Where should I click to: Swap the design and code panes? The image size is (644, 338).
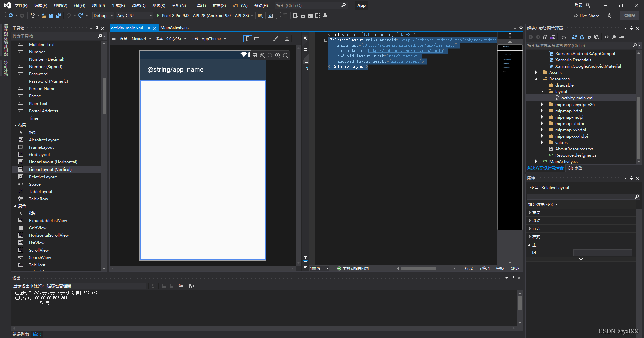click(305, 49)
